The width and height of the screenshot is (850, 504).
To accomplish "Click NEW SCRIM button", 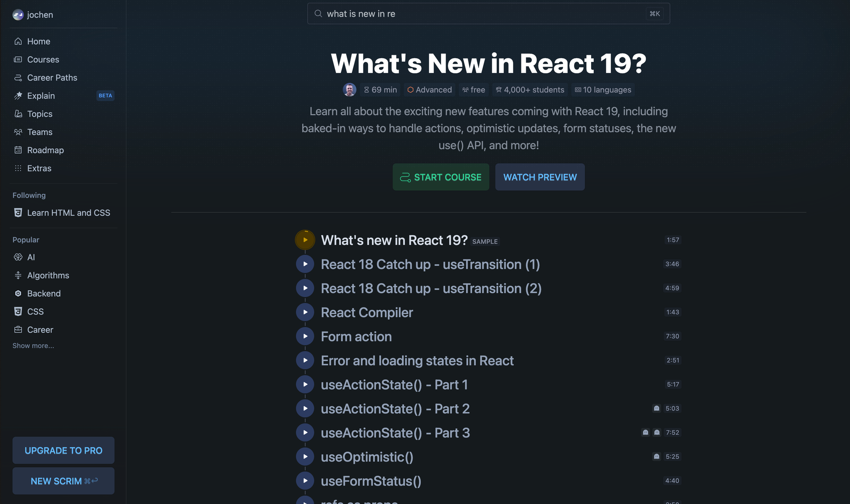I will pyautogui.click(x=63, y=481).
